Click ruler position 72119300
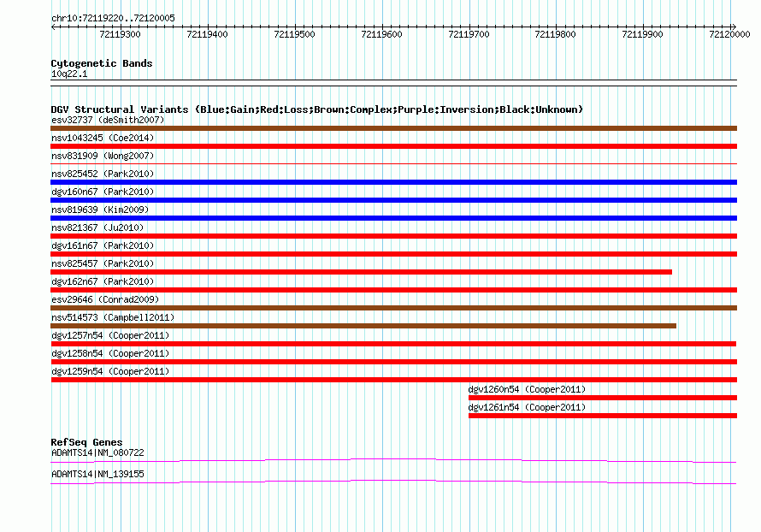This screenshot has width=761, height=532. coord(120,34)
